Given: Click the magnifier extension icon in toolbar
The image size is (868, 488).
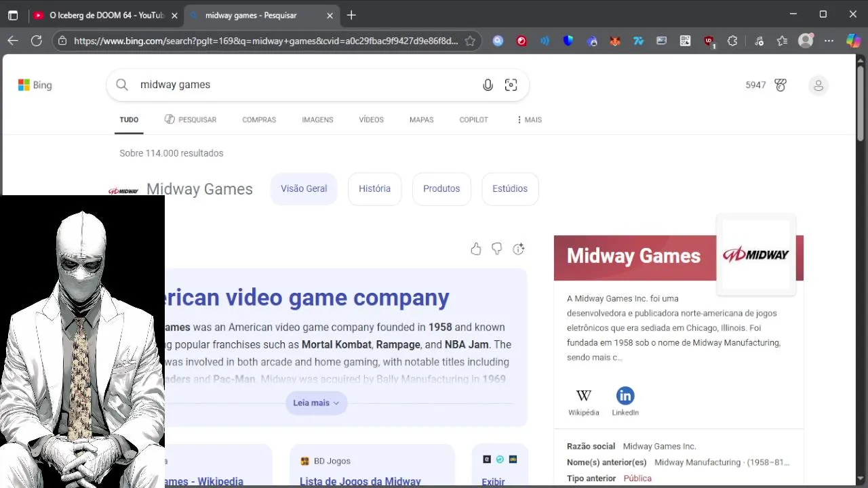Looking at the screenshot, I should (x=498, y=41).
